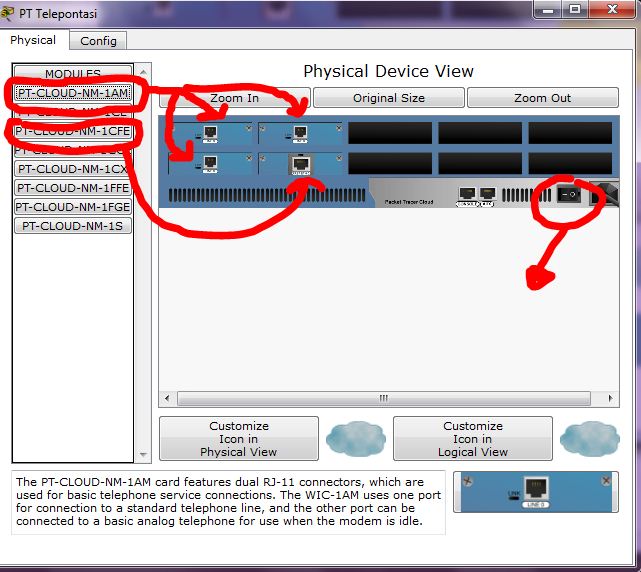This screenshot has height=572, width=641.
Task: Click the console port on the cloud chassis
Action: tap(467, 194)
